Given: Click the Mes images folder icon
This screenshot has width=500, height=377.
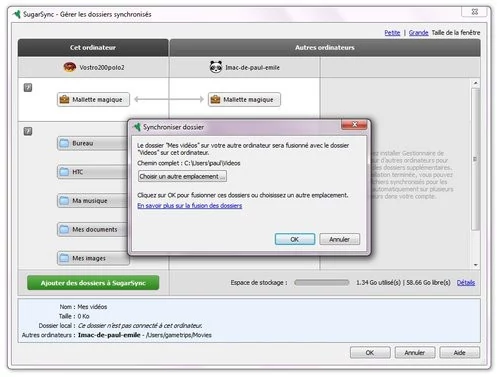Looking at the screenshot, I should tap(64, 258).
